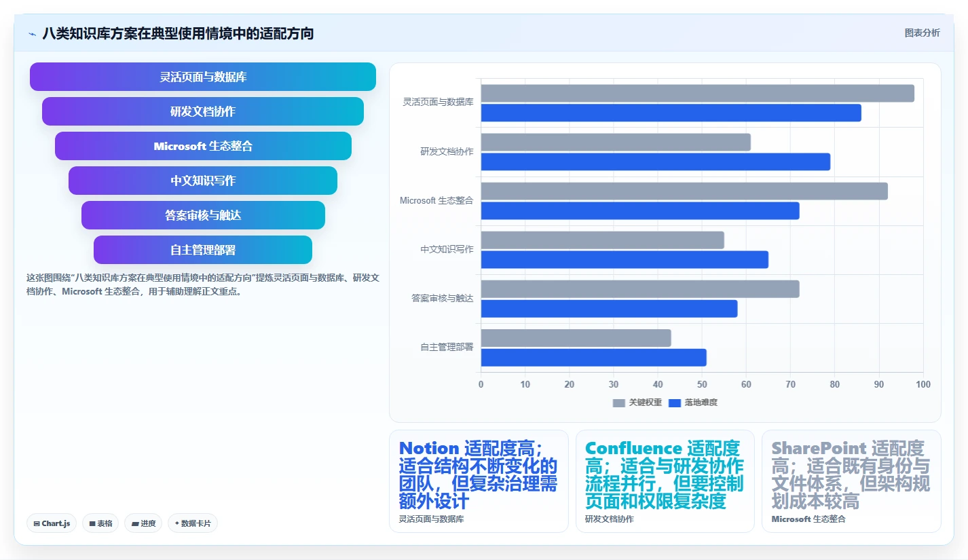The width and height of the screenshot is (968, 560).
Task: Click the x-axis tick value 50
Action: click(702, 385)
